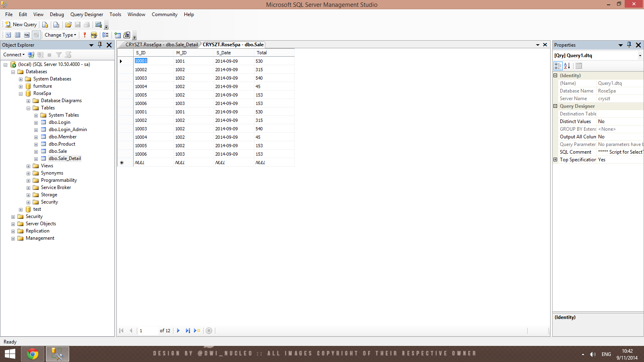Screen dimensions: 644x362
Task: Open the File menu
Action: (x=9, y=14)
